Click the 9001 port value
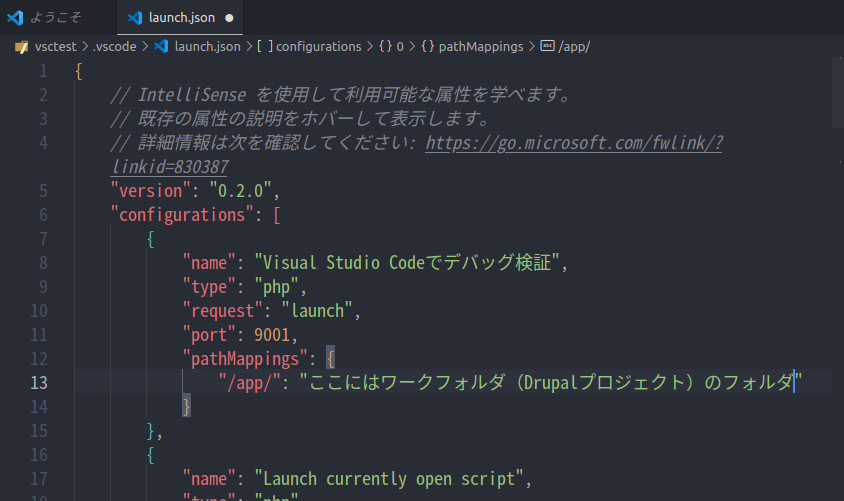The height and width of the screenshot is (501, 844). click(x=272, y=335)
